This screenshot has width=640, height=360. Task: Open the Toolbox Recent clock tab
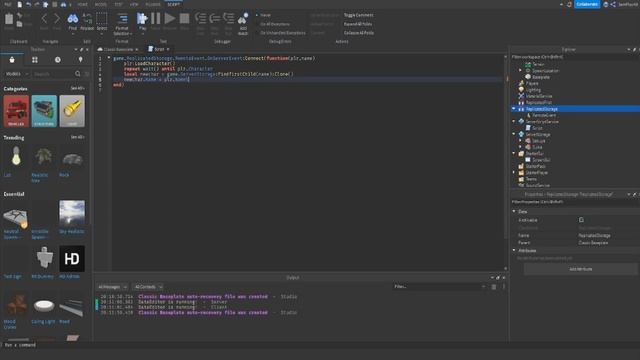point(58,60)
